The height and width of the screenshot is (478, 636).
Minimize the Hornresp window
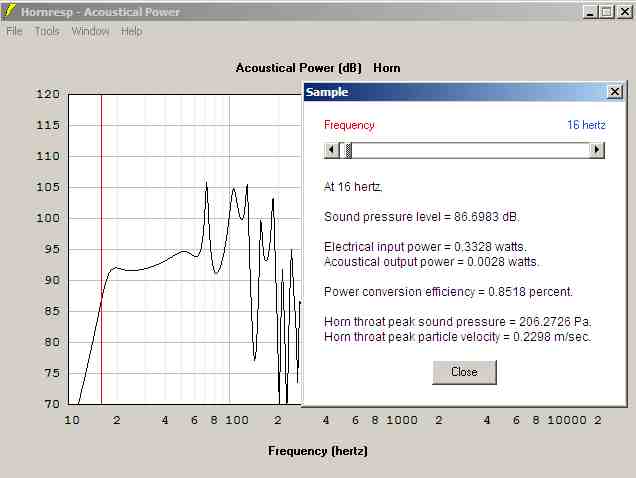pos(590,12)
